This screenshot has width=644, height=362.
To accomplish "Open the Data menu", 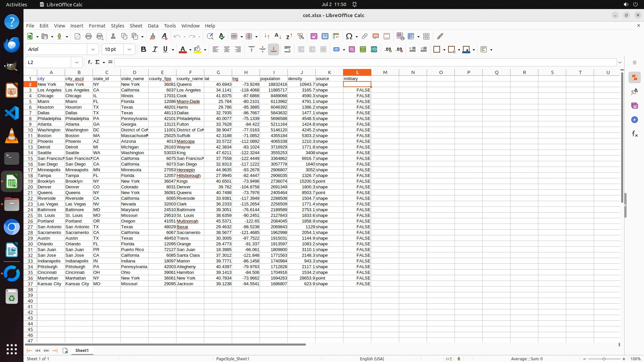I will click(x=153, y=25).
